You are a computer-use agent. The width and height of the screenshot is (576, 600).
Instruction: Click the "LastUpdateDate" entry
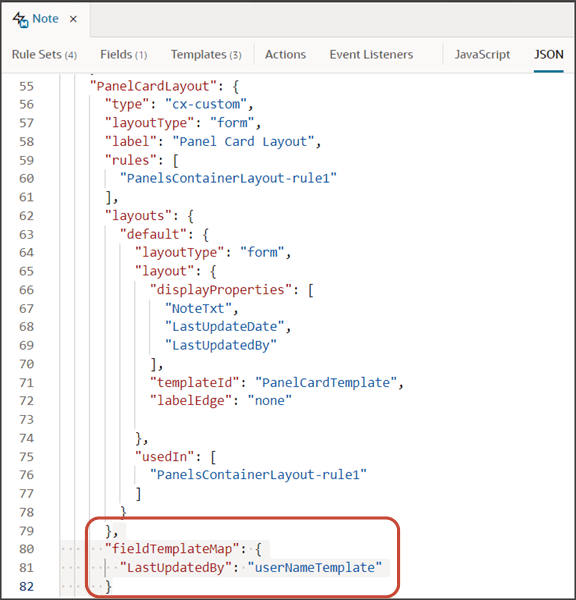click(x=225, y=327)
